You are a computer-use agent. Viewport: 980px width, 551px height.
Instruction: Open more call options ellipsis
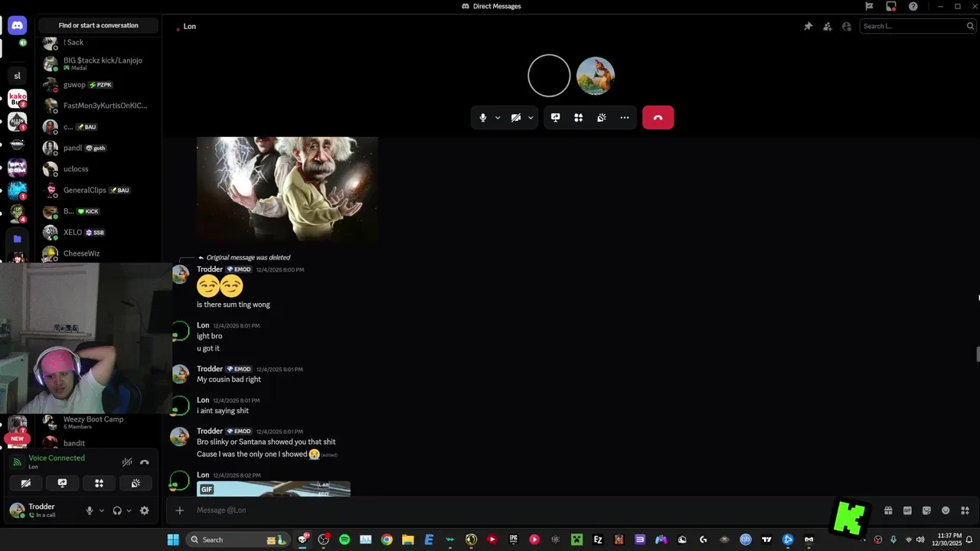click(625, 118)
